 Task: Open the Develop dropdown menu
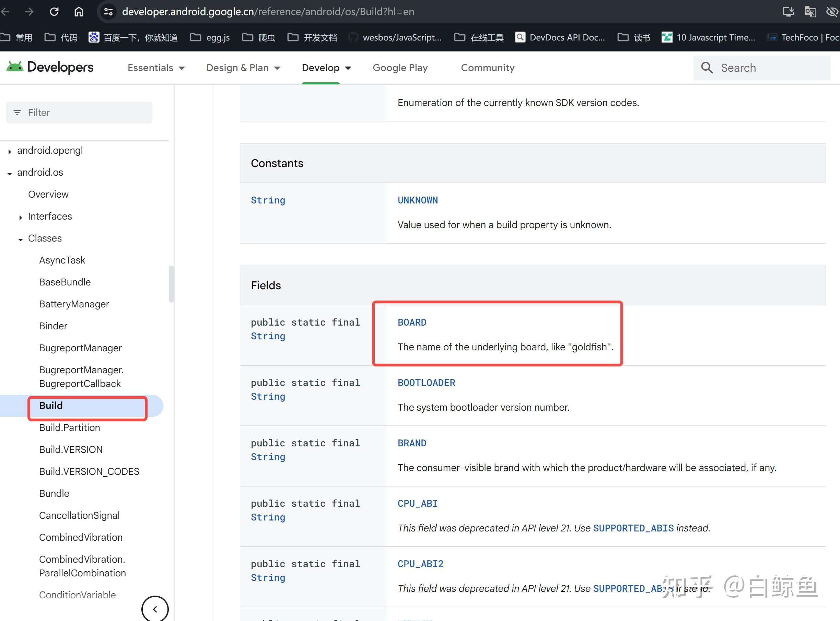click(326, 68)
